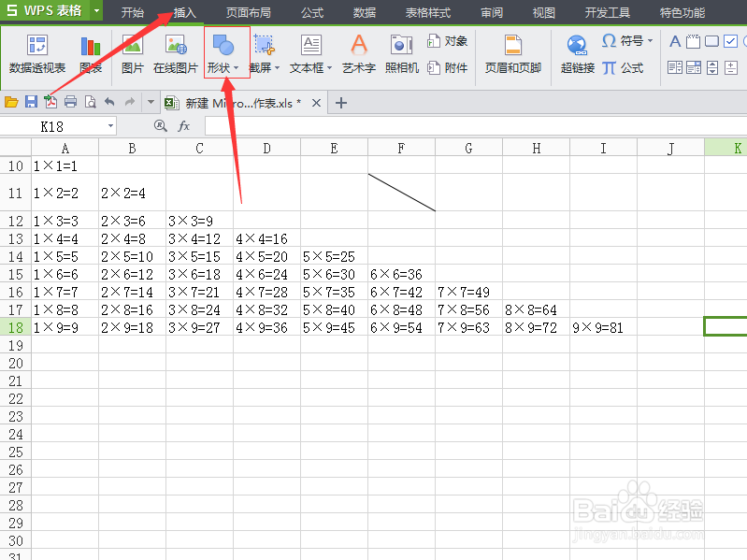
Task: Open the 开发工具 tab
Action: [608, 12]
